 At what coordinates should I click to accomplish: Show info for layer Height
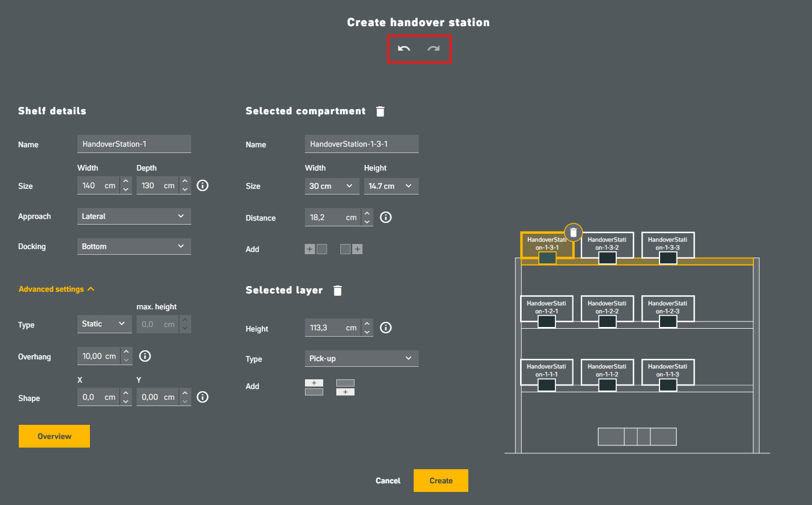pos(386,328)
